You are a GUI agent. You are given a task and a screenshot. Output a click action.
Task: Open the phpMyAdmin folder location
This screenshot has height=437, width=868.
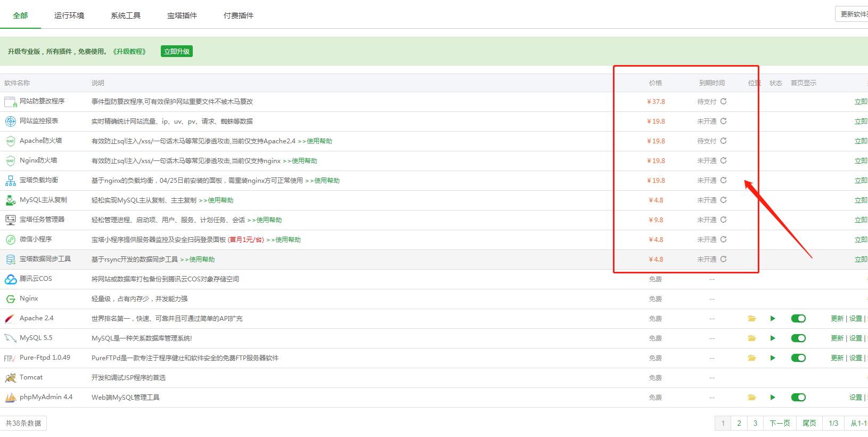tap(752, 398)
